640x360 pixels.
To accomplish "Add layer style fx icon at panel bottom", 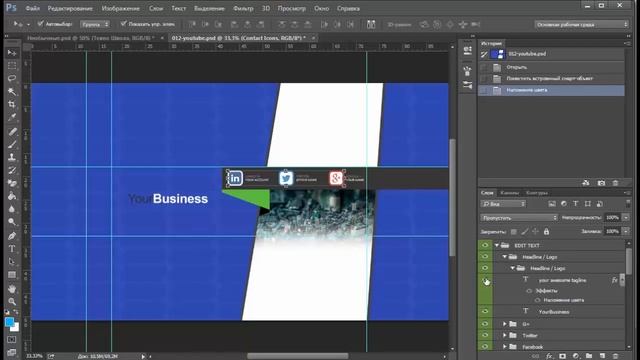I will tap(549, 356).
